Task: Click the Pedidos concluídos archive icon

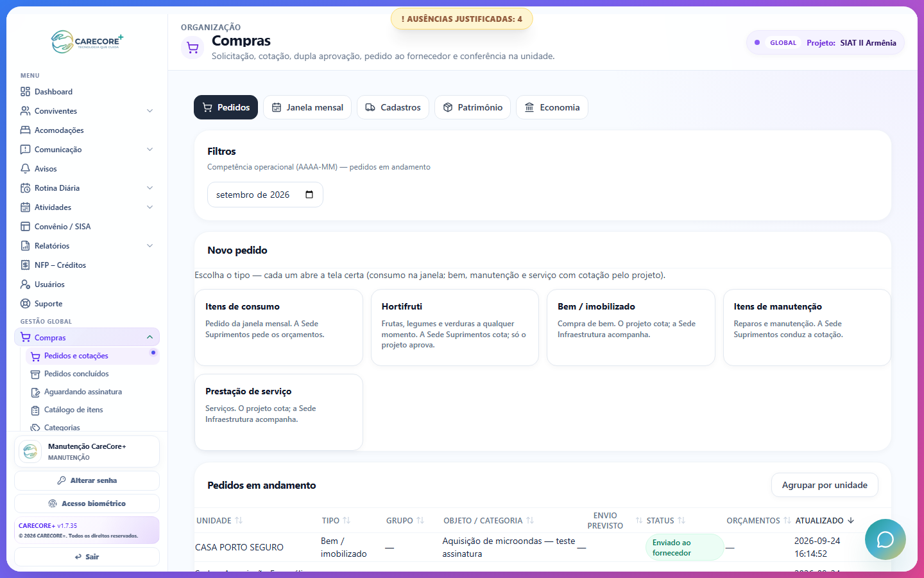Action: [35, 374]
